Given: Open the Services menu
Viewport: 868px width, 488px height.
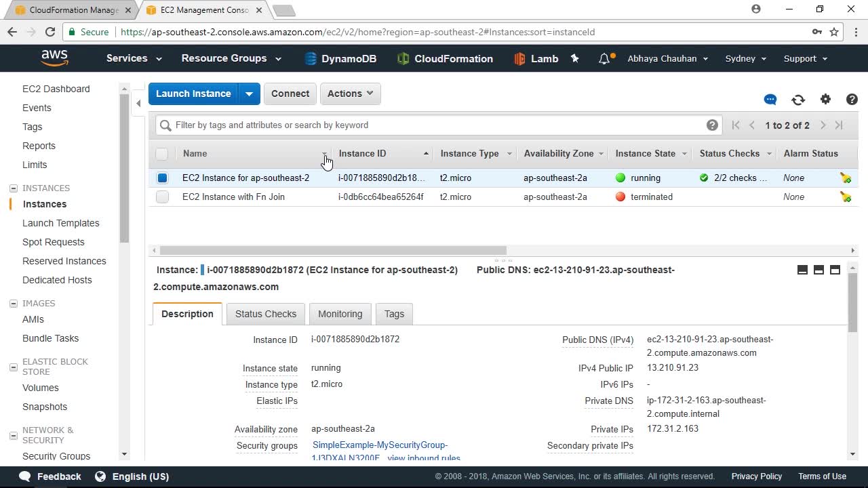Looking at the screenshot, I should 134,58.
